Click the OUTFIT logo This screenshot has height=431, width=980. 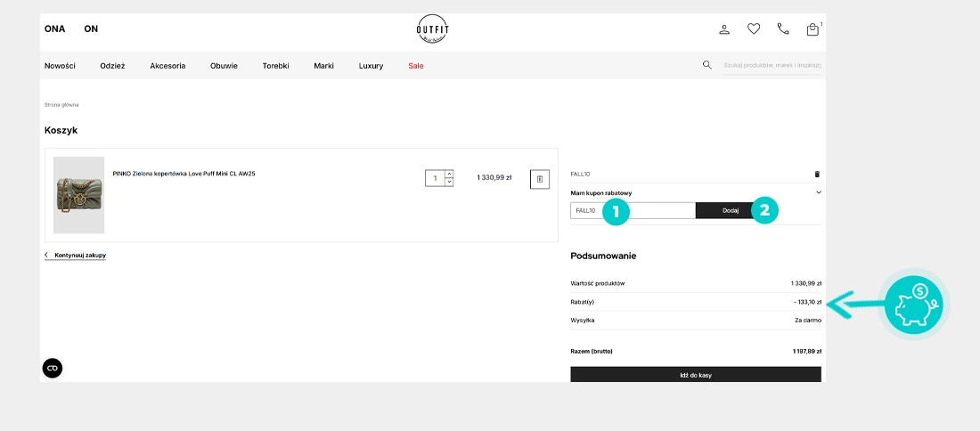(x=433, y=29)
